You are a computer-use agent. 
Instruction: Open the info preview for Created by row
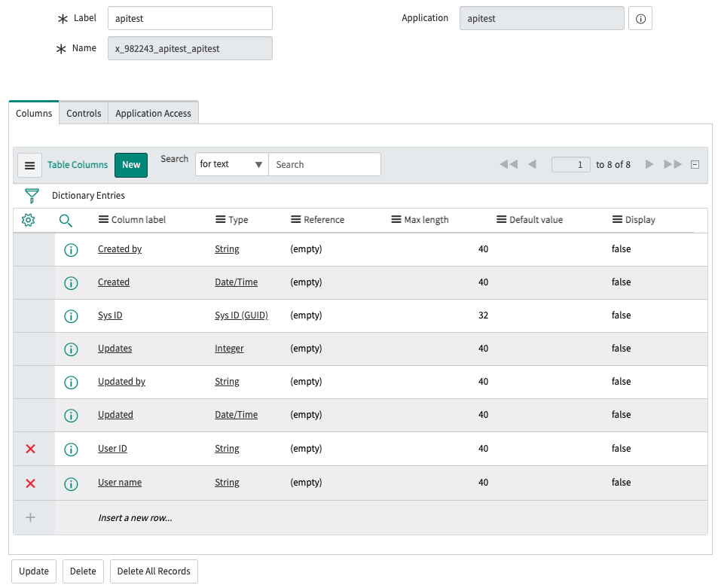[x=71, y=248]
